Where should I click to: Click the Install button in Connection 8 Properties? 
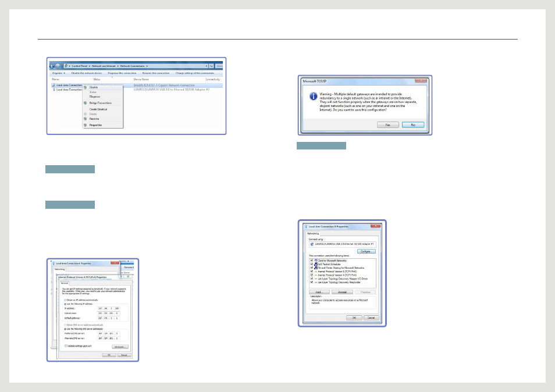319,292
